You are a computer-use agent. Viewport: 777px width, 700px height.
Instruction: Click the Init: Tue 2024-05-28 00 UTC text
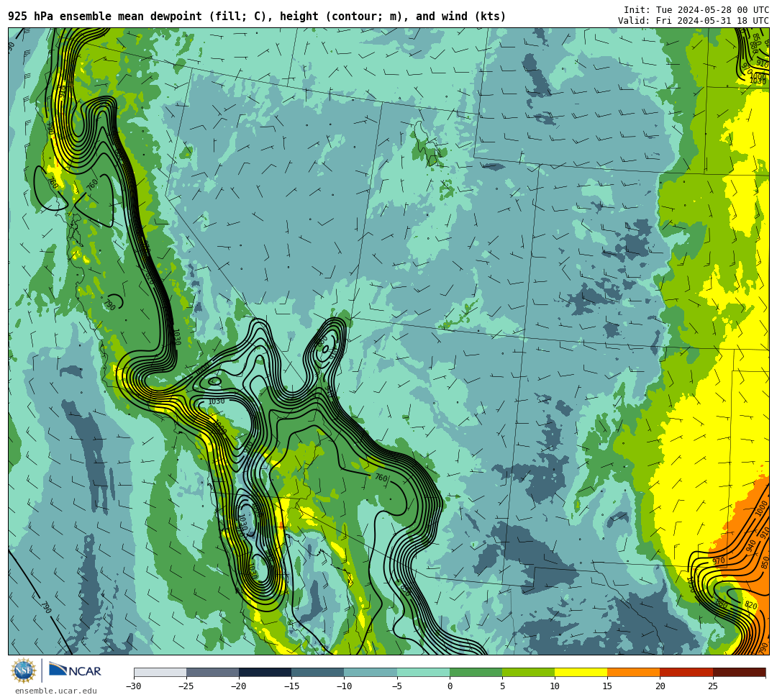point(696,10)
